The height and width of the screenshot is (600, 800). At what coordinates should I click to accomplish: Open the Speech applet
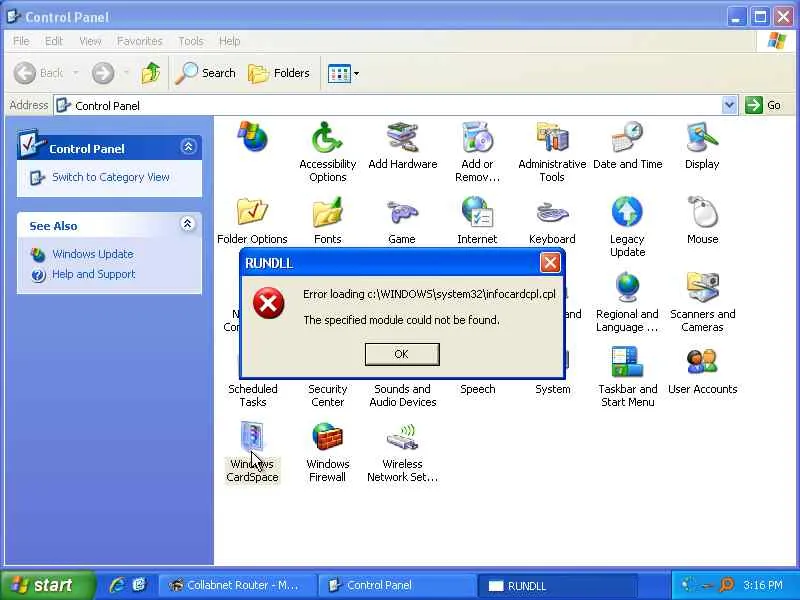click(477, 389)
